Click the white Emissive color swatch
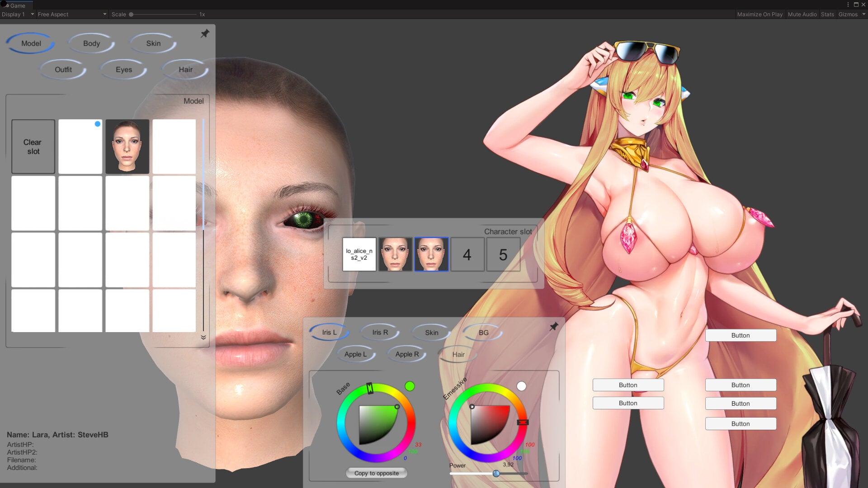 click(521, 386)
